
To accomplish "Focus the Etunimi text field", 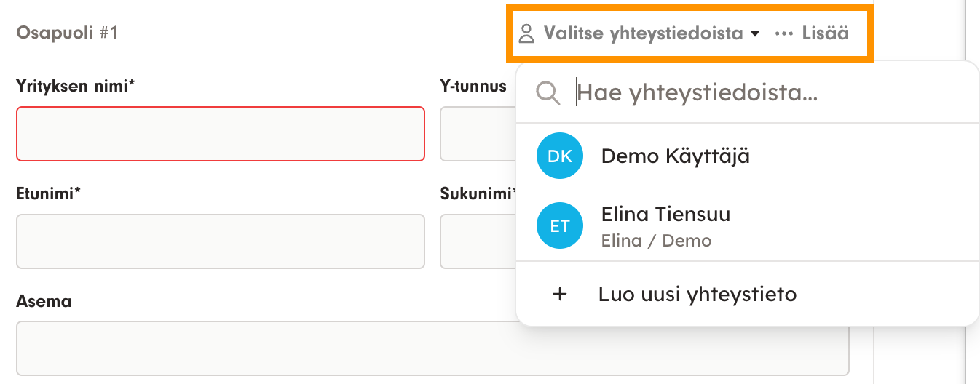I will click(x=220, y=241).
